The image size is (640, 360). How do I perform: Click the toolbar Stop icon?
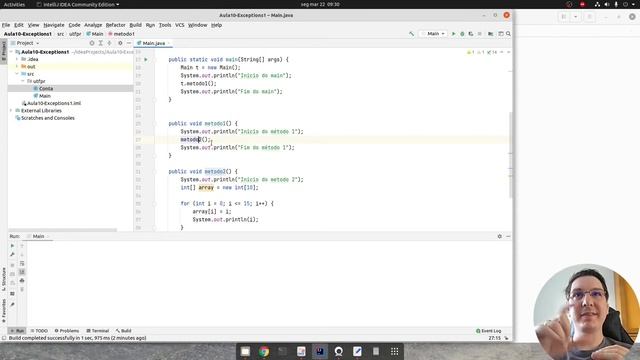(x=480, y=34)
